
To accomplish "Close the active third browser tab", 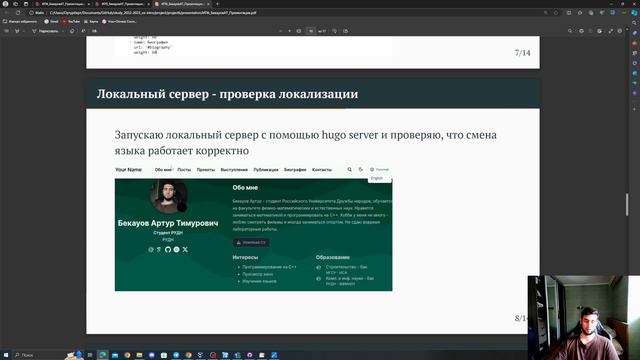I will pyautogui.click(x=208, y=4).
